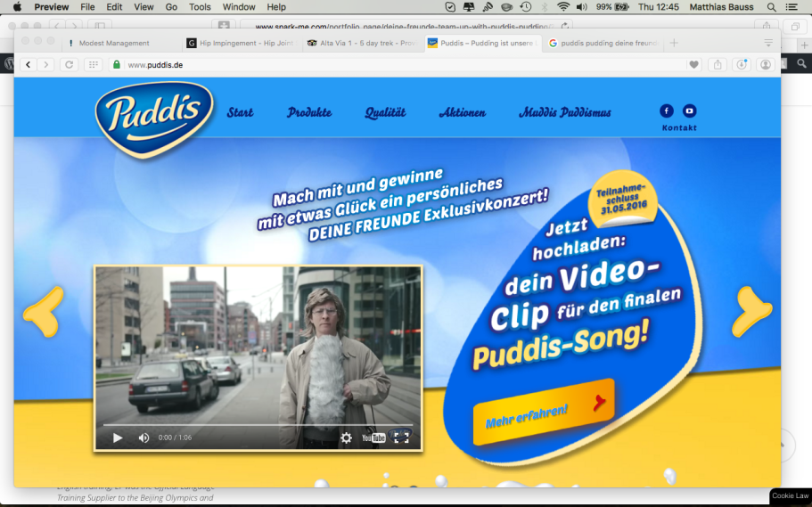
Task: Click the heart bookmark icon in the toolbar
Action: pos(694,64)
